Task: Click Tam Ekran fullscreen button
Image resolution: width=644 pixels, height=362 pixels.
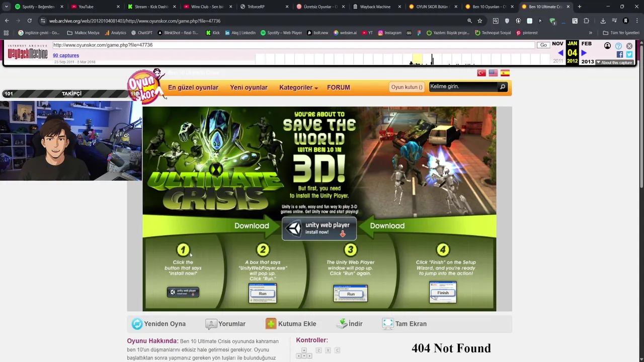Action: pos(404,324)
